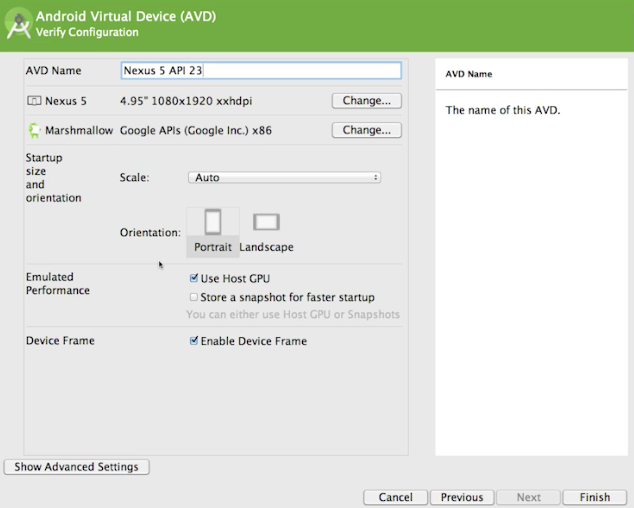Finish creating the AVD
634x508 pixels.
pos(595,497)
